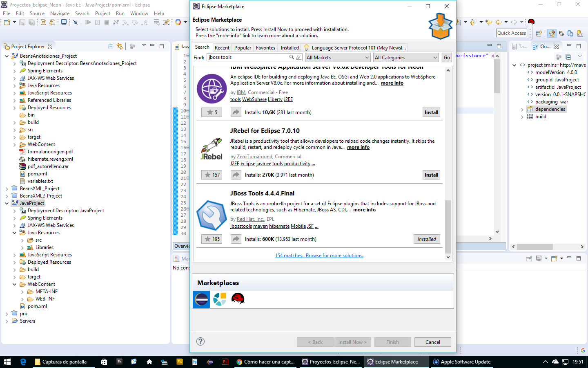
Task: Open the Source menu
Action: (x=37, y=13)
